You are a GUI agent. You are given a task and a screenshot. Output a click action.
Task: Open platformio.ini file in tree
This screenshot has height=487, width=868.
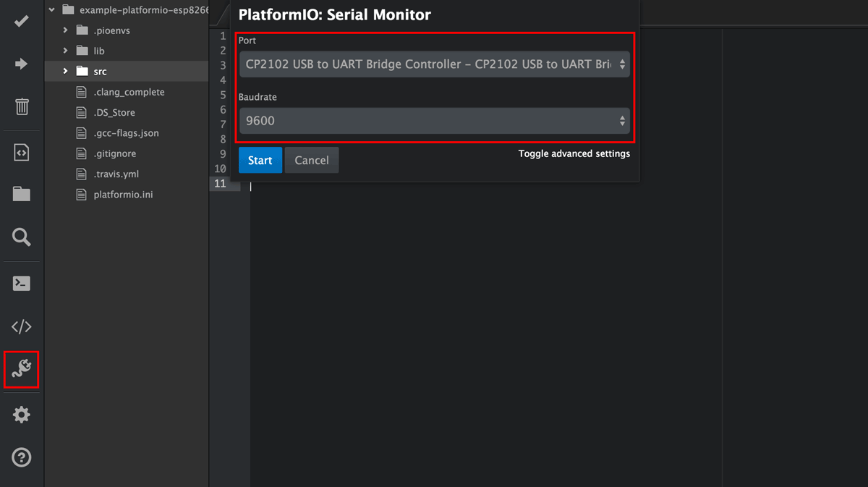(x=123, y=195)
